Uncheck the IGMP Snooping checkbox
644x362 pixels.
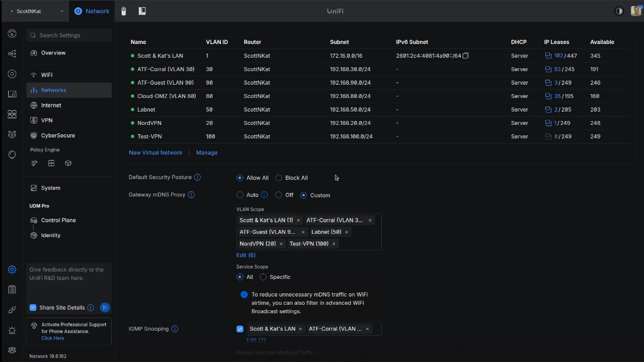pyautogui.click(x=240, y=329)
